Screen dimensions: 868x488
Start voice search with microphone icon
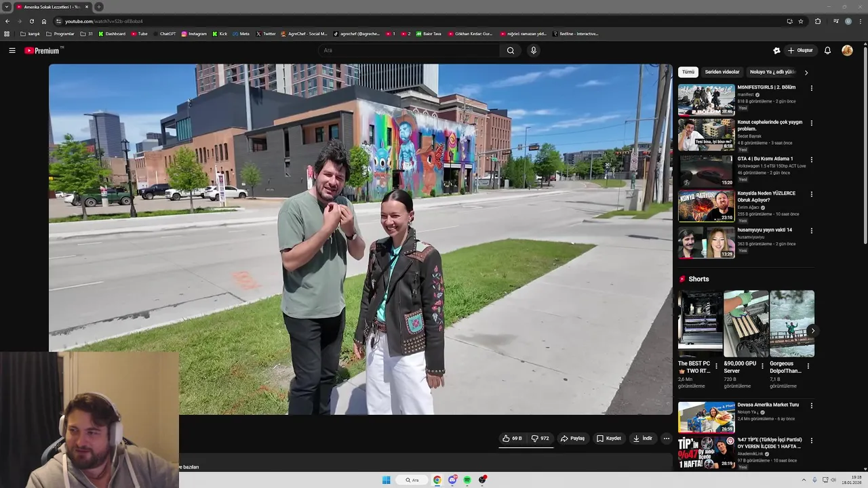534,50
